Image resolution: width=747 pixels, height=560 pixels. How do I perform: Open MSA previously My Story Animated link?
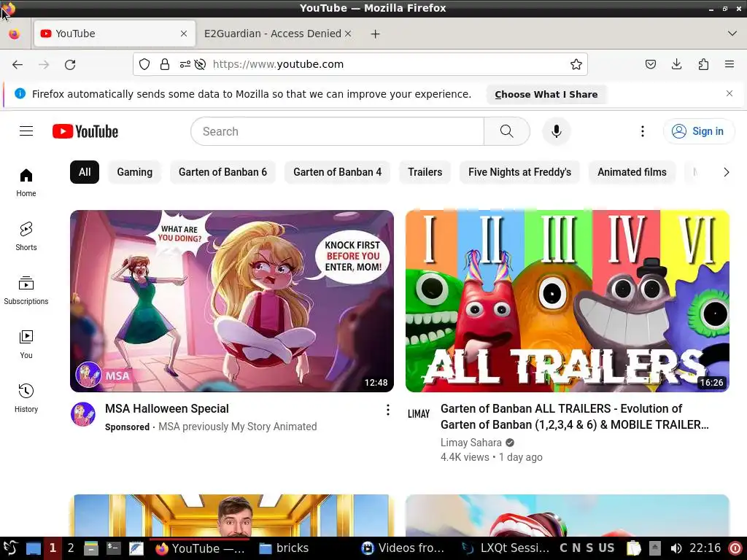click(x=237, y=427)
